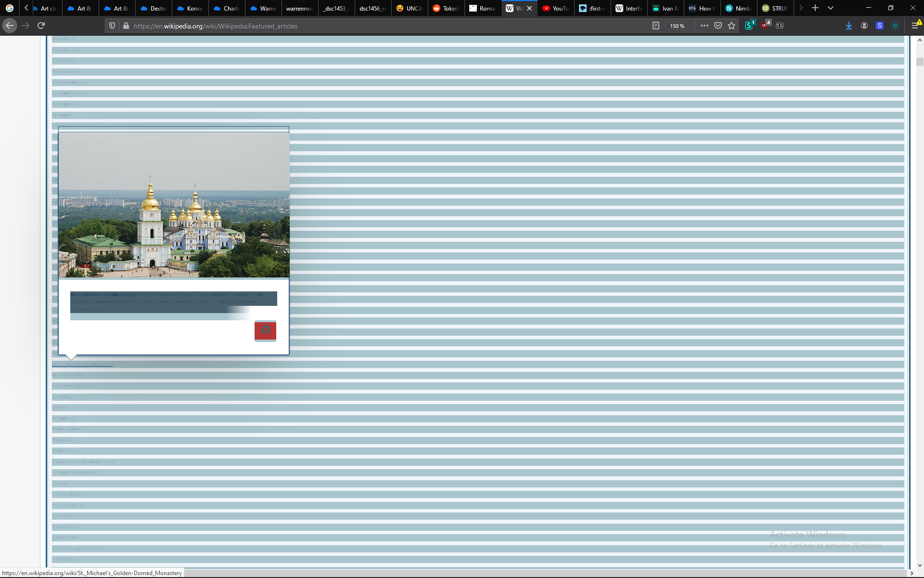The width and height of the screenshot is (924, 578).
Task: Expand the list all tabs chevron
Action: tap(831, 8)
